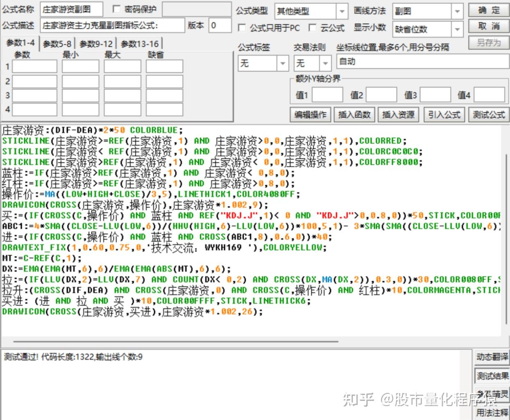Click the disabled 另存为 button
The height and width of the screenshot is (420, 510).
point(489,43)
